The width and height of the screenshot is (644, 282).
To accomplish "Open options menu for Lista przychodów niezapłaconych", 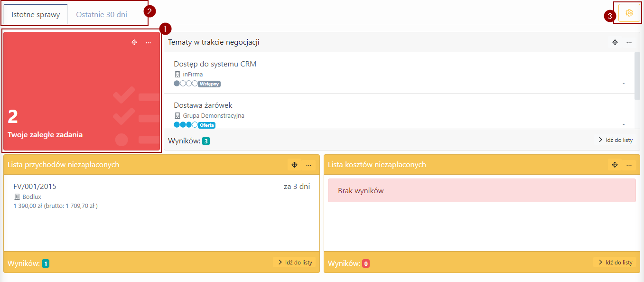I will tap(308, 165).
